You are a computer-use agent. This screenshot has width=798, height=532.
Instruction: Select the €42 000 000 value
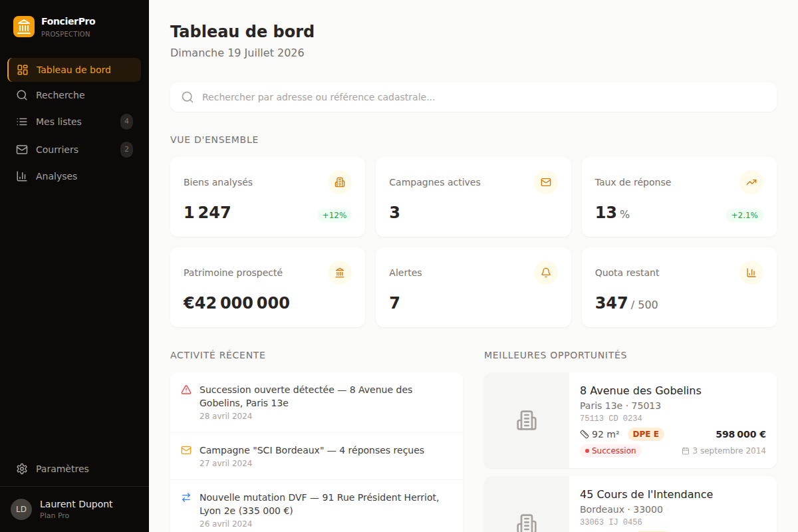[x=237, y=303]
